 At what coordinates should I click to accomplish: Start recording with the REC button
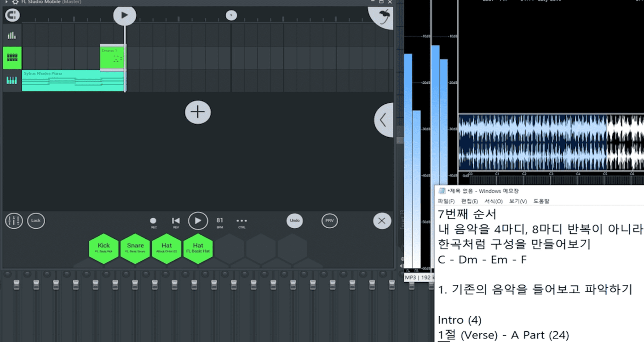153,223
